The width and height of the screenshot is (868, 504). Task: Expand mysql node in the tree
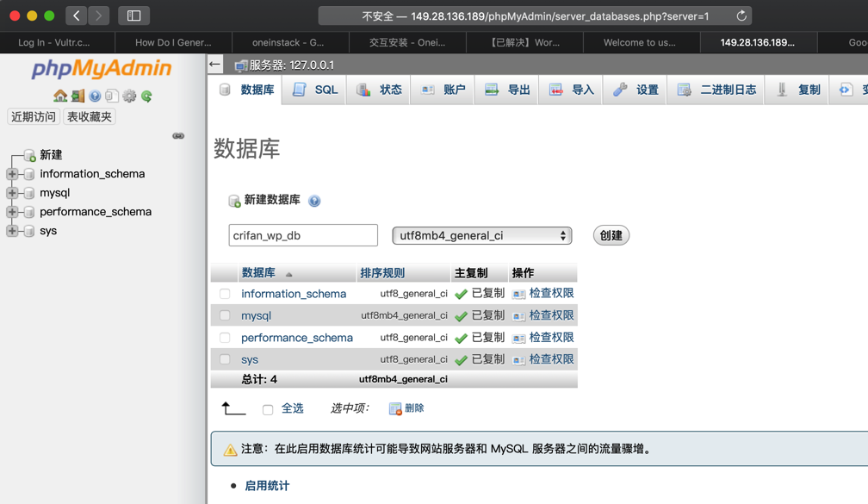12,193
